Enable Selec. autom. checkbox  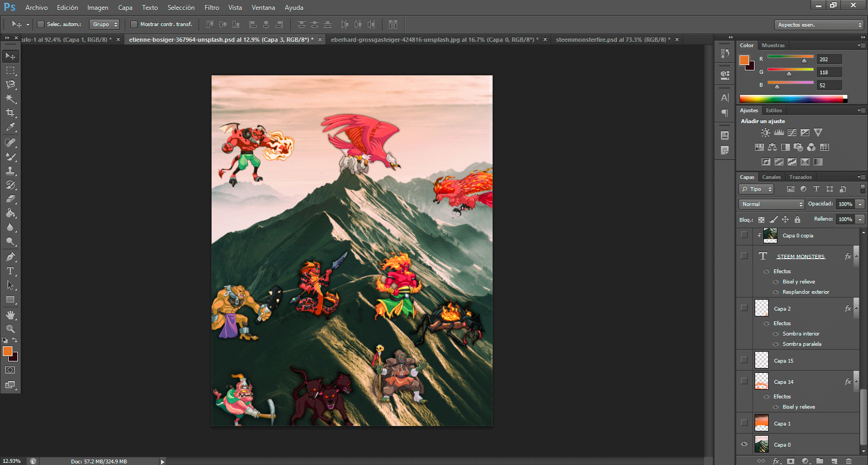click(40, 24)
